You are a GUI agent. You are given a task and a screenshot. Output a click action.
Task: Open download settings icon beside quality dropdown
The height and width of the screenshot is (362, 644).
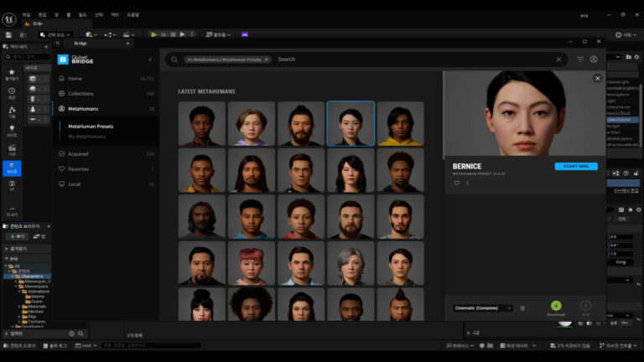[x=523, y=308]
